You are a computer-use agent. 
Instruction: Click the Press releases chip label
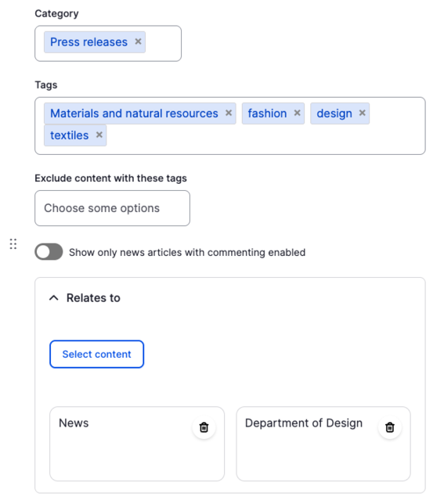[x=88, y=42]
